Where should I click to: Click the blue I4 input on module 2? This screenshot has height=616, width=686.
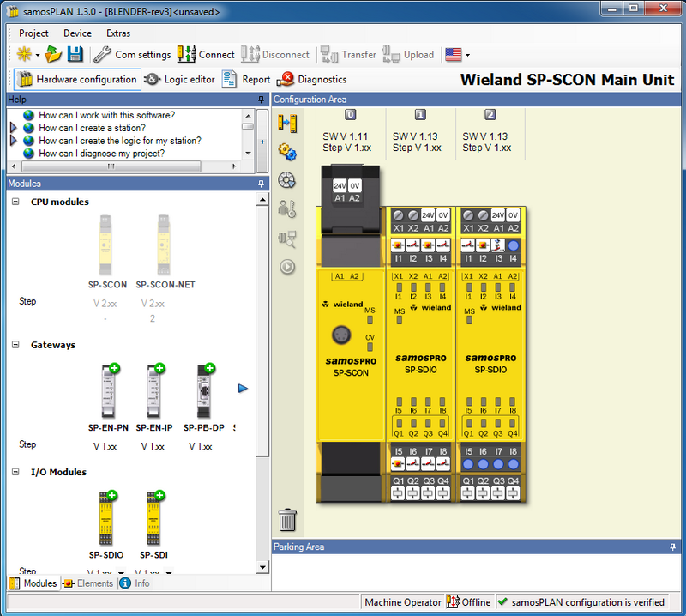tap(514, 245)
